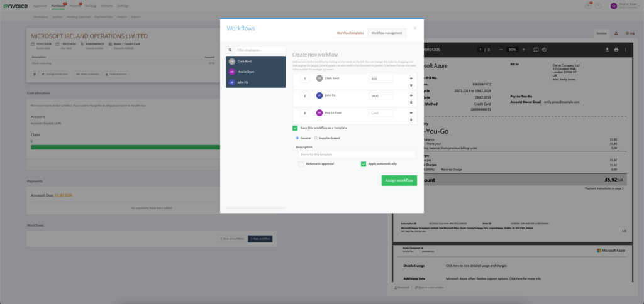Image resolution: width=644 pixels, height=304 pixels.
Task: Click Clark Kent's avatar in workflow step 1
Action: 319,78
